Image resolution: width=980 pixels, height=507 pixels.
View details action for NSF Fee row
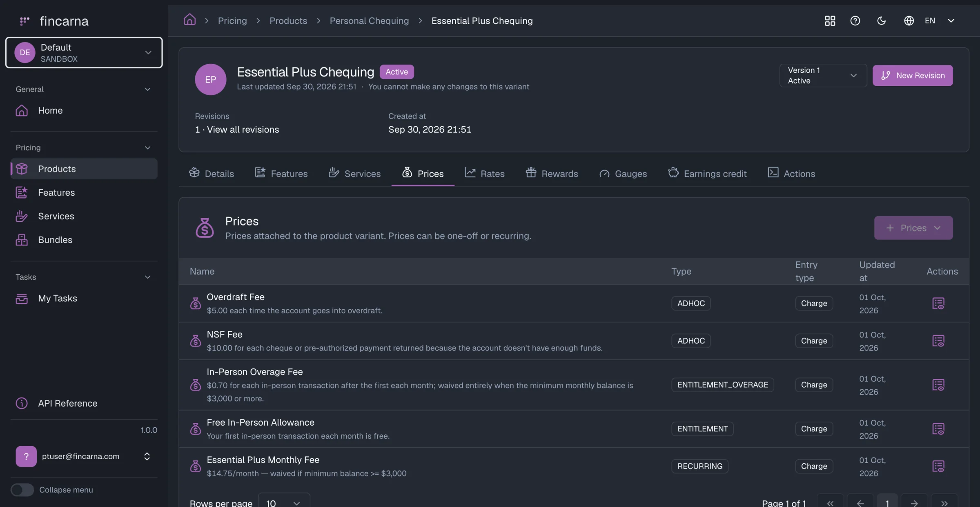(x=938, y=341)
